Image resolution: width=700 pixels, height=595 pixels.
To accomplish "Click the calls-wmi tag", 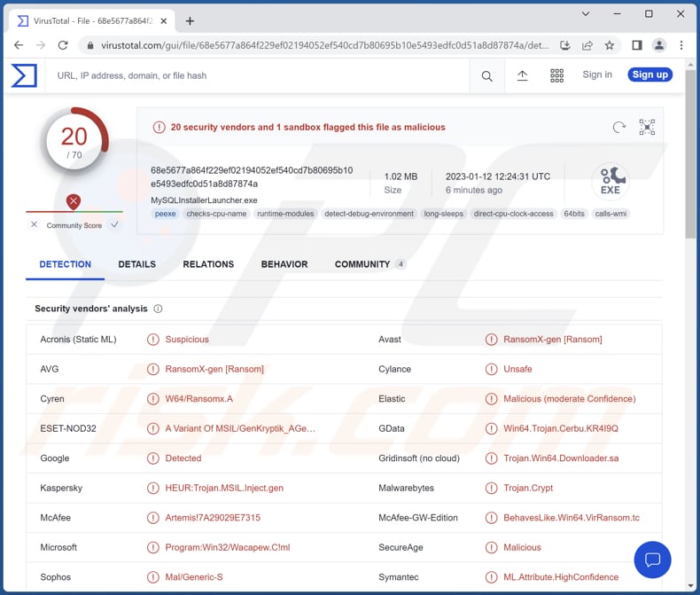I will coord(611,214).
